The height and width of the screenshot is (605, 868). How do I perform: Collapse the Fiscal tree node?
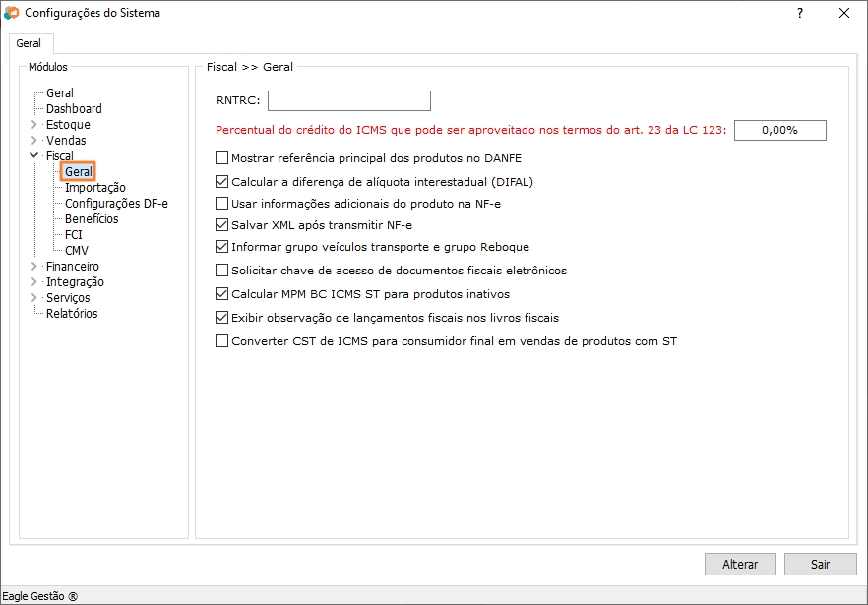tap(35, 156)
